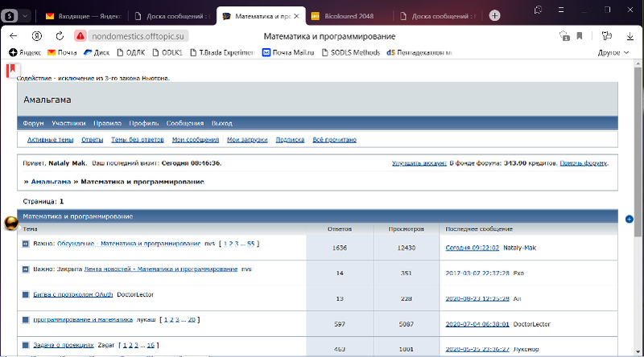Image resolution: width=644 pixels, height=357 pixels.
Task: Switch to the first Доска сообщений tab
Action: pos(173,16)
